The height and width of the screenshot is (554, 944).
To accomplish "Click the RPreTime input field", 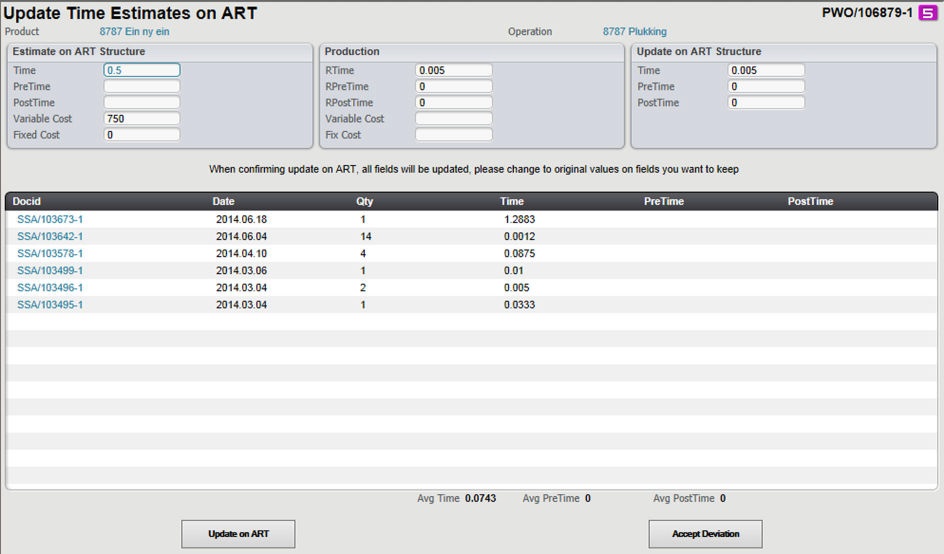I will tap(453, 86).
